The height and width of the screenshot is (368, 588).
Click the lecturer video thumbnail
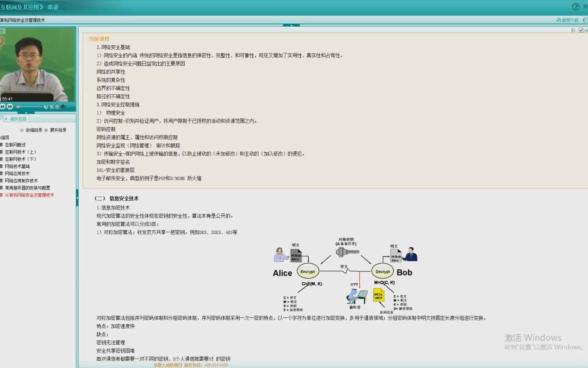(x=38, y=64)
